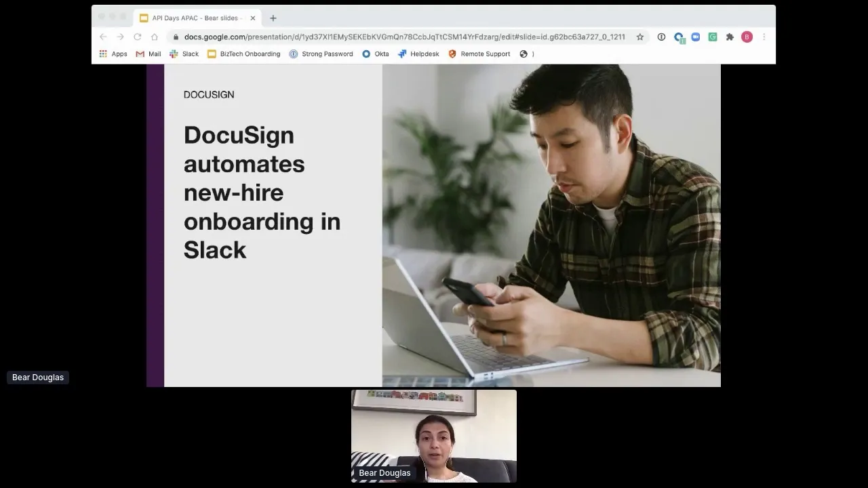Reload the page with the refresh icon
Screen dimensions: 868x488
click(138, 37)
